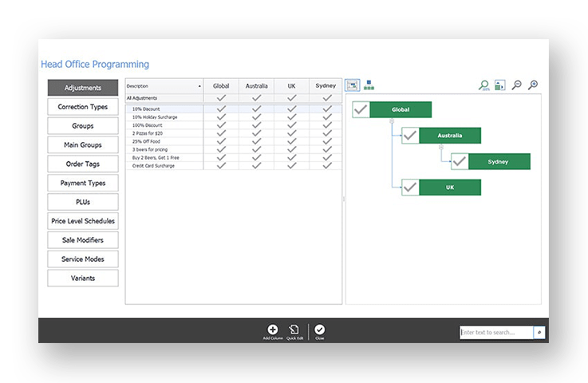Open Description column sort dropdown arrow

coord(199,86)
